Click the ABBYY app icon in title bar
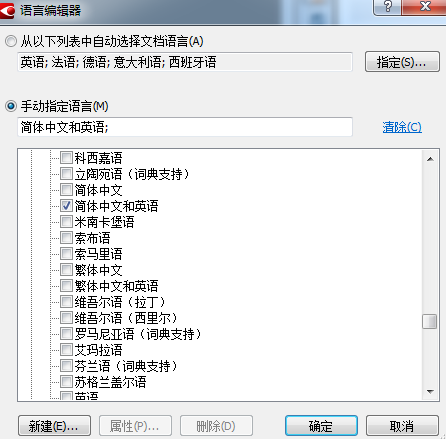This screenshot has height=439, width=446. pos(7,10)
